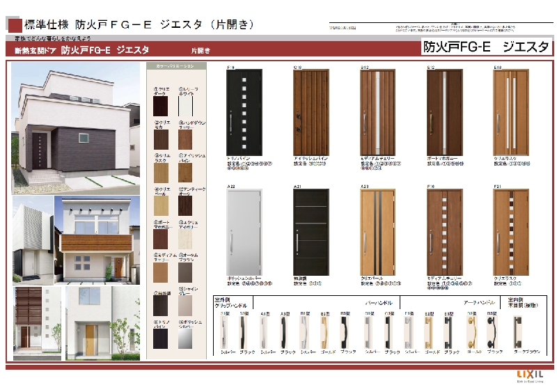Pick the ⑥ミディアムチェリー swatch
This screenshot has width=557, height=392.
pyautogui.click(x=160, y=272)
